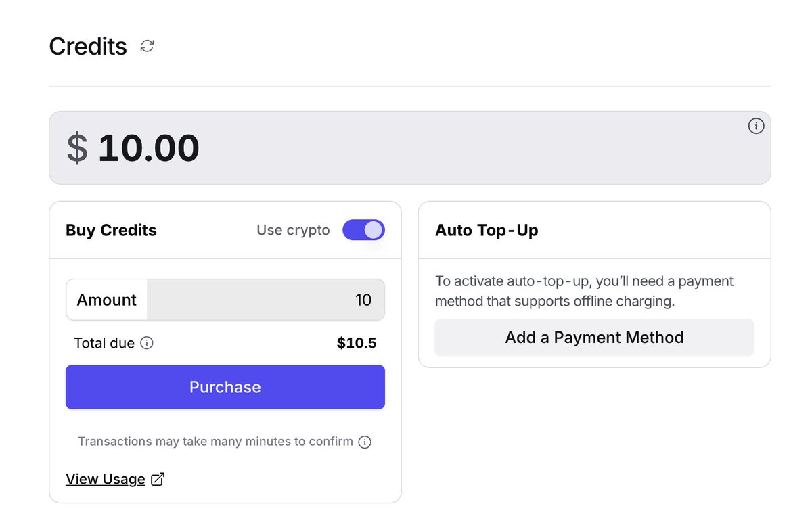Viewport: 812px width, 529px height.
Task: Click the Total due label
Action: [104, 343]
